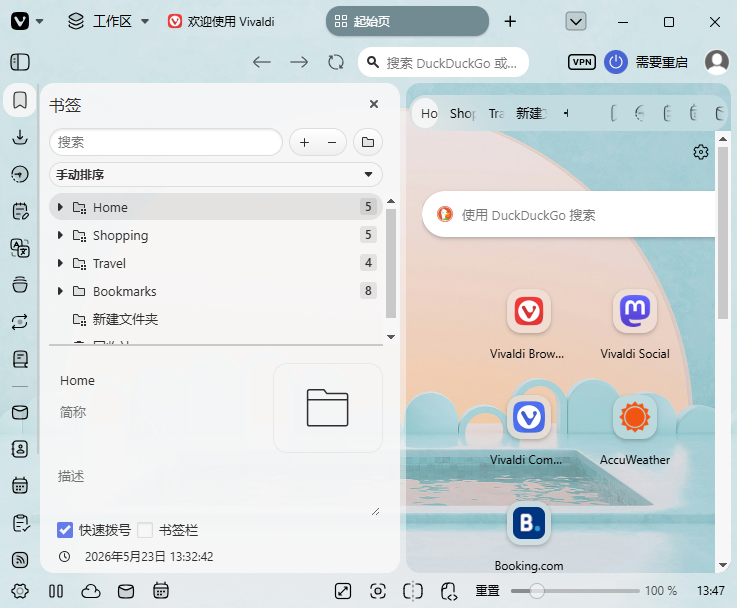Open start page settings gear
737x608 pixels.
[x=700, y=152]
